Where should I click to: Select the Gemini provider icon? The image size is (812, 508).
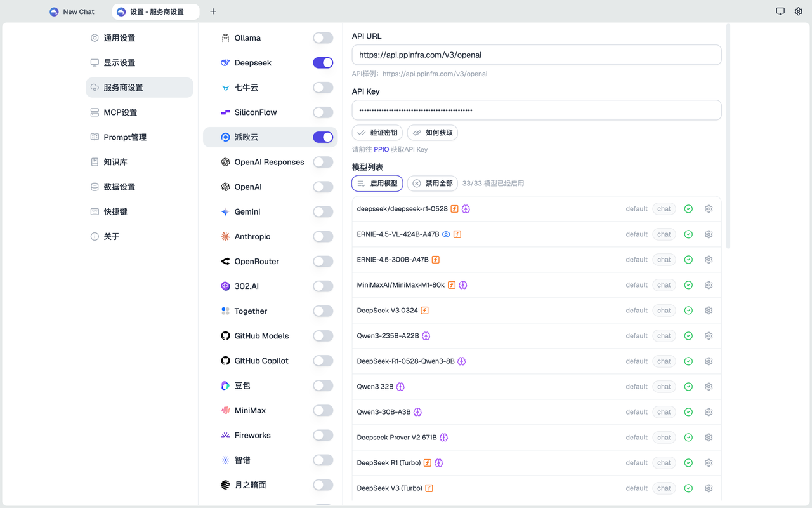(x=225, y=211)
